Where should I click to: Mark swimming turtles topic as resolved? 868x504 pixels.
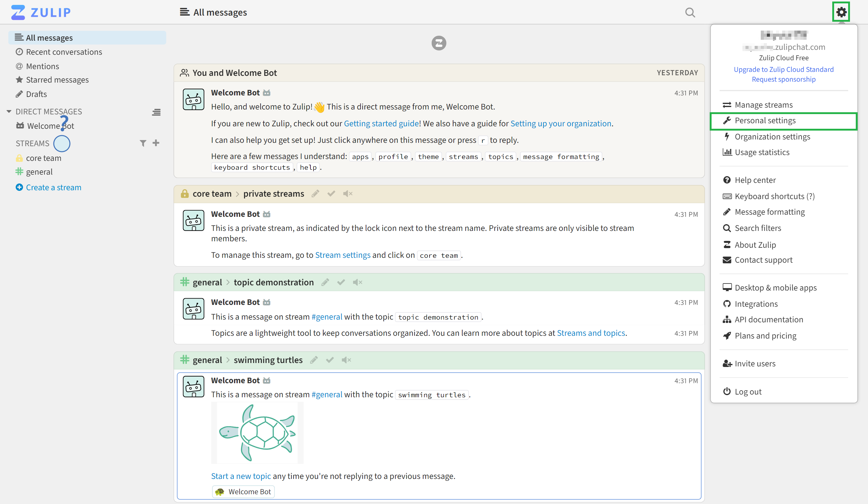(x=330, y=360)
